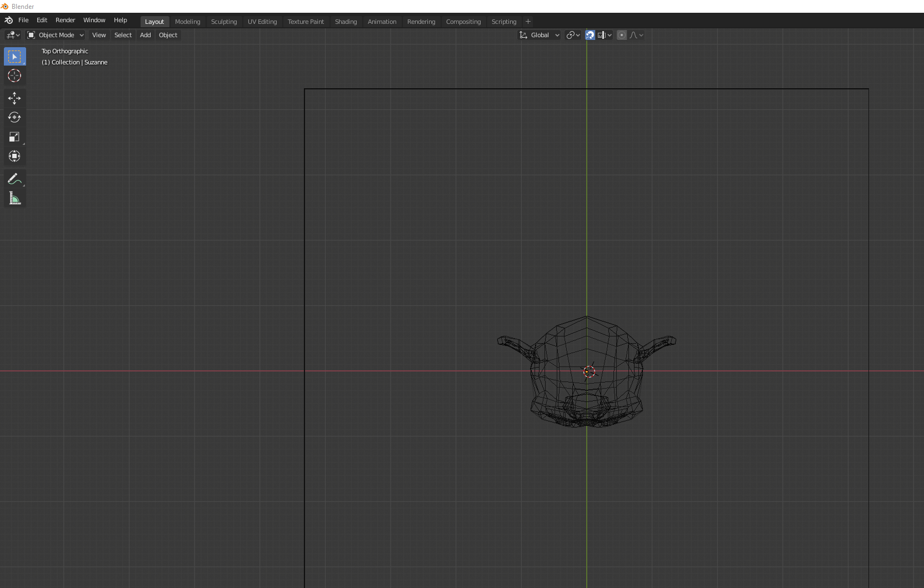Enable proportional editing
Viewport: 924px width, 588px height.
(x=622, y=35)
